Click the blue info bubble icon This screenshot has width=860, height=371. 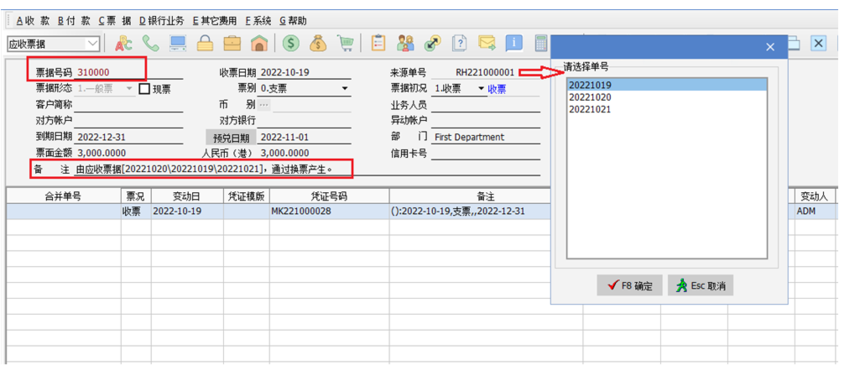click(x=514, y=43)
